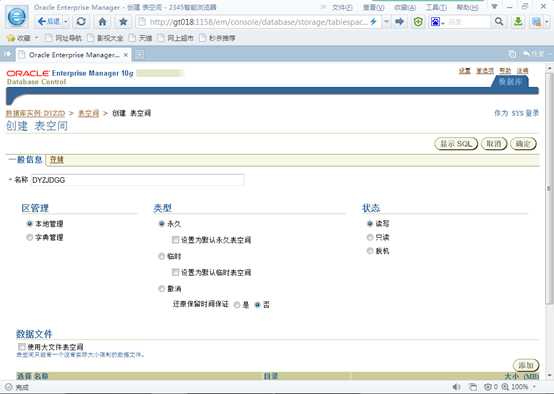554x394 pixels.
Task: Bookmark this page with the star icon
Action: 123,22
